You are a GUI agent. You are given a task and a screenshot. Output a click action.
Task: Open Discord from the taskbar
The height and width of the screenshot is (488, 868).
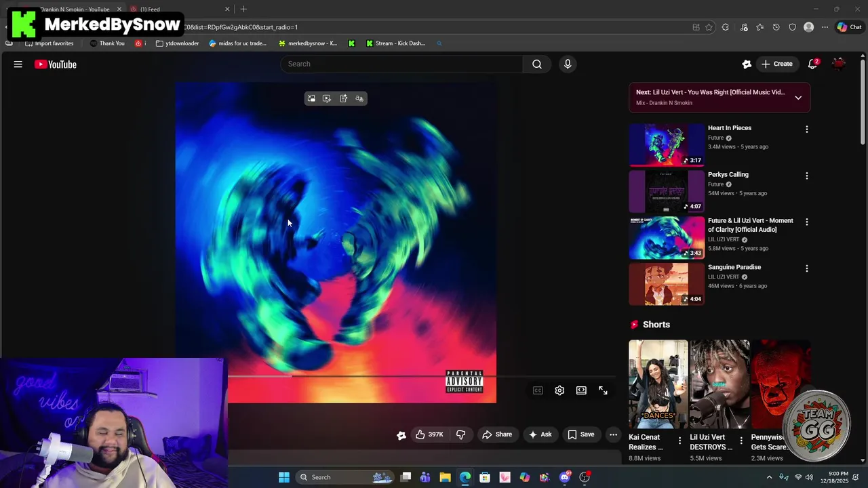click(565, 477)
